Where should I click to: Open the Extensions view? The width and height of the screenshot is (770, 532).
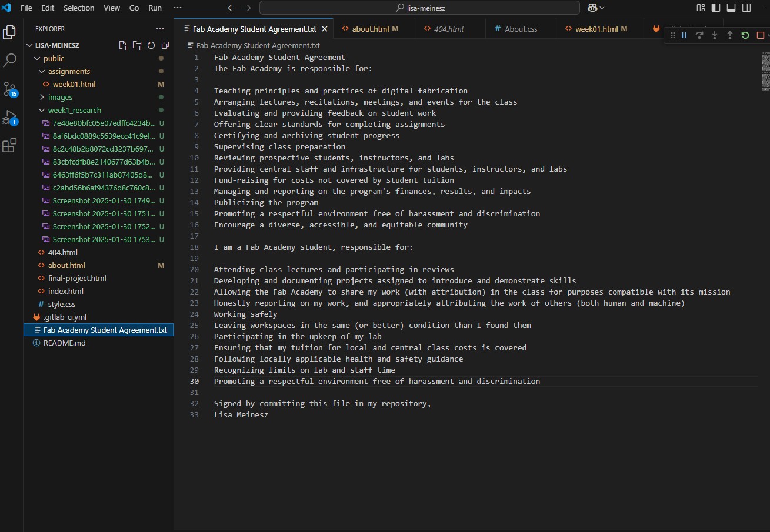coord(9,145)
